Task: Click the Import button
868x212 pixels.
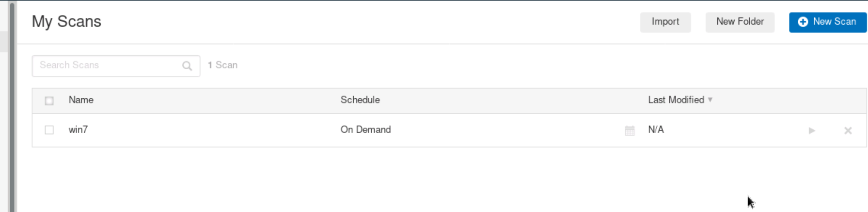Action: point(665,22)
